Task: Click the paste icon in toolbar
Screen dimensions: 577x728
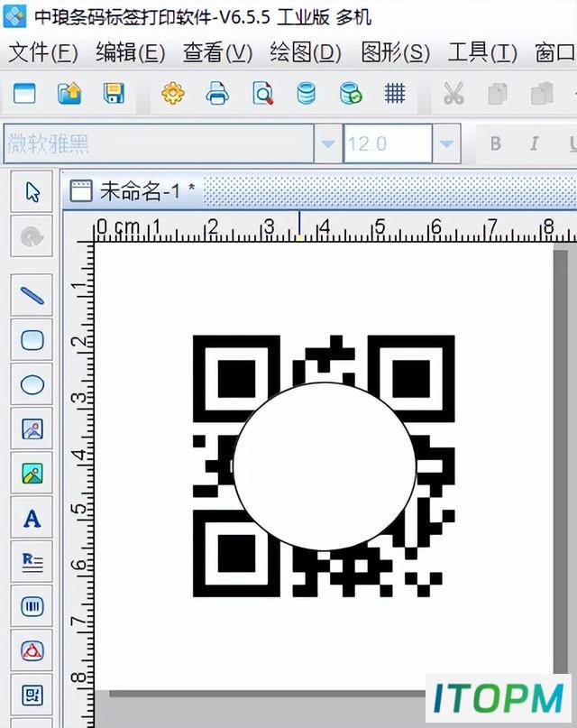Action: tap(542, 93)
